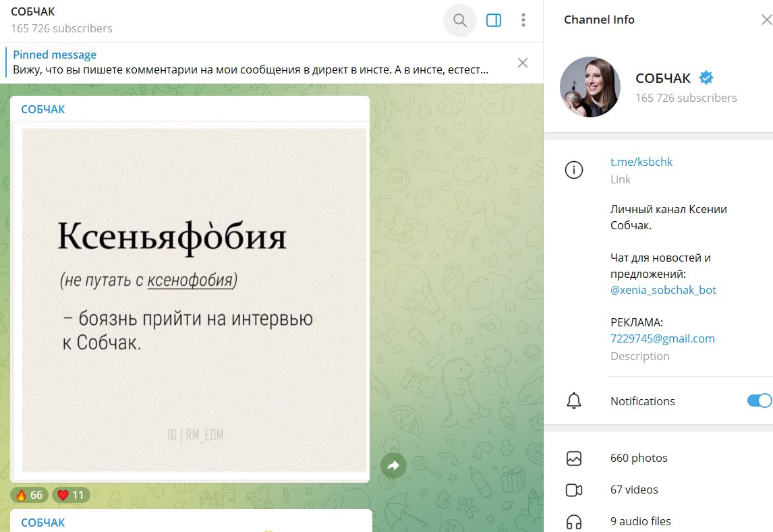This screenshot has width=773, height=532.
Task: Click the notifications bell icon
Action: coord(574,401)
